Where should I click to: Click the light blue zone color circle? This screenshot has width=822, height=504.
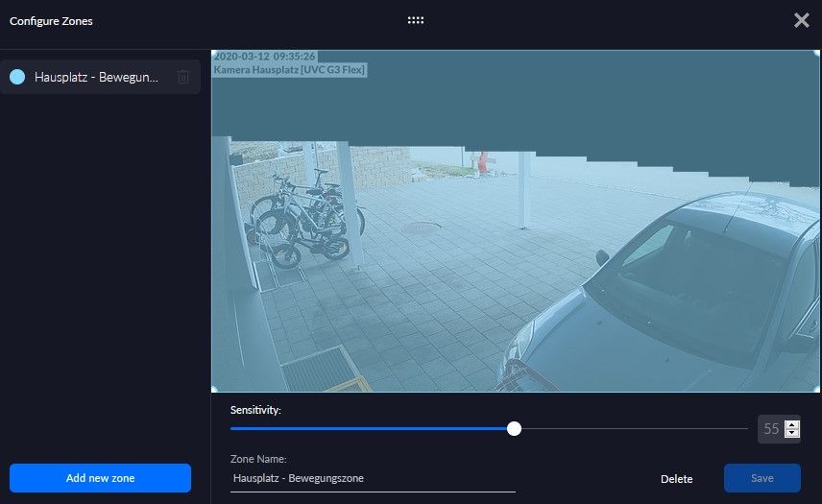click(17, 77)
